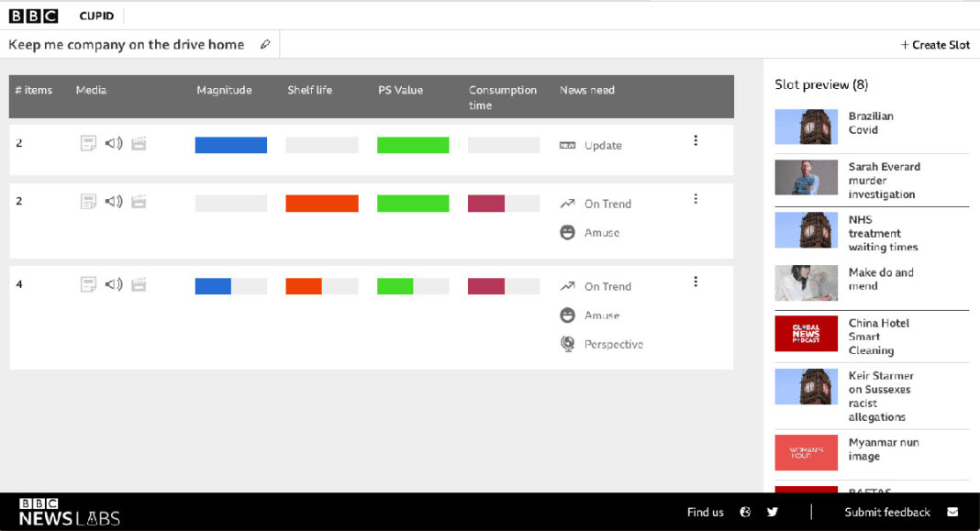Open the globe website icon in footer

746,512
